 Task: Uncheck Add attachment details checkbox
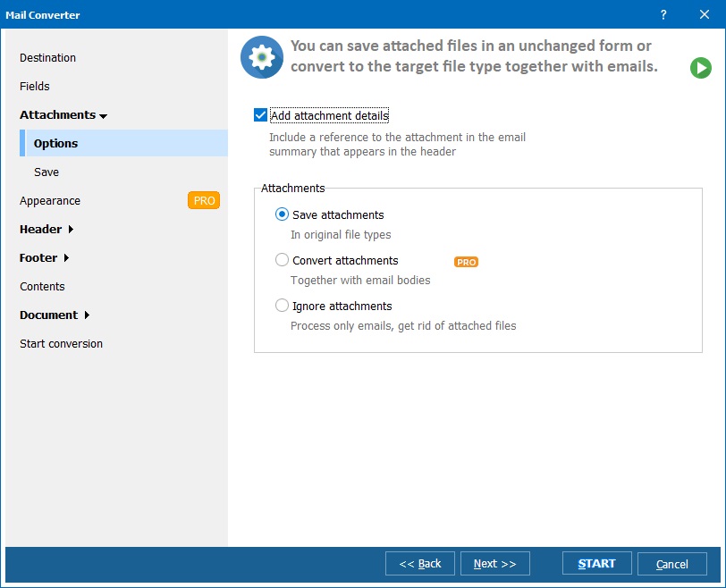pos(260,115)
